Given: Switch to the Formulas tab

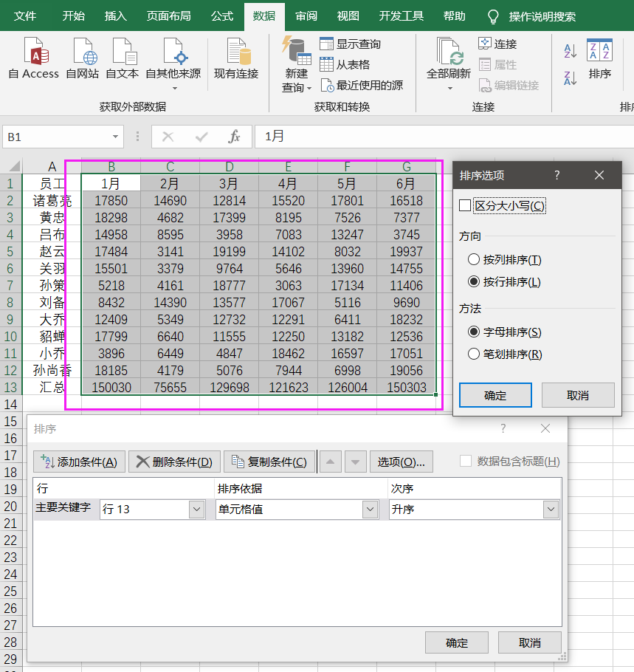Looking at the screenshot, I should 222,16.
